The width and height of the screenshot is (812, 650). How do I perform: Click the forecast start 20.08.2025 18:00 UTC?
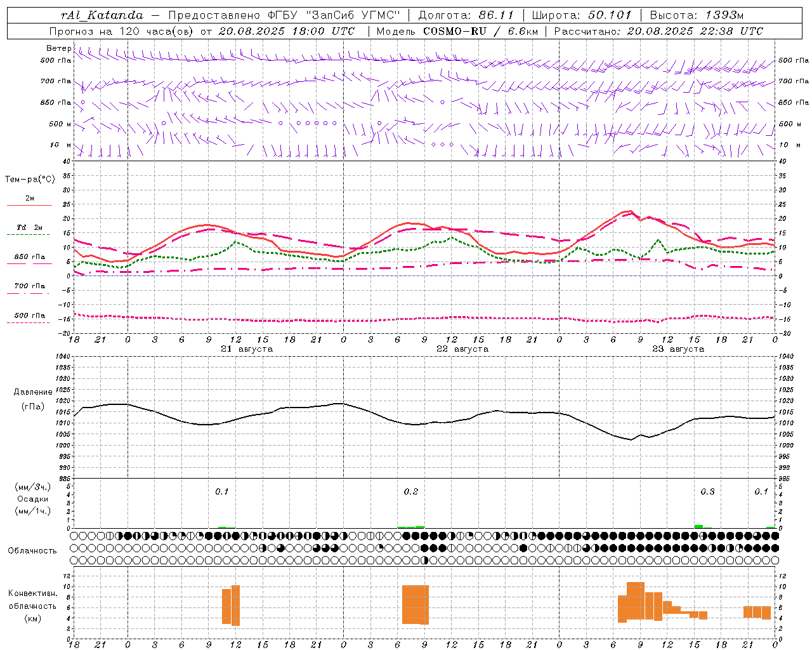point(287,31)
